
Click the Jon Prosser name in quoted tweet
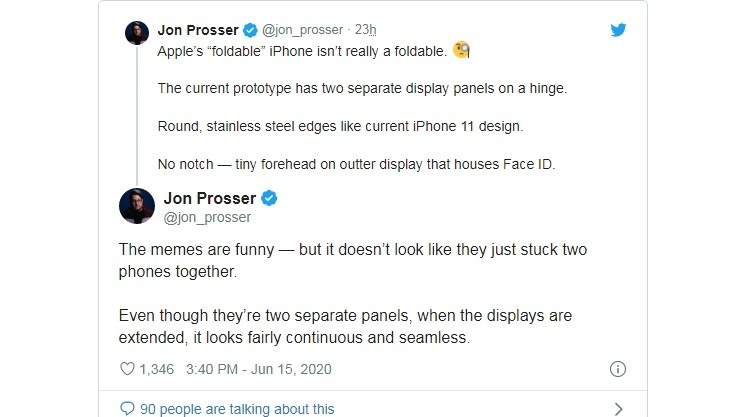(198, 30)
